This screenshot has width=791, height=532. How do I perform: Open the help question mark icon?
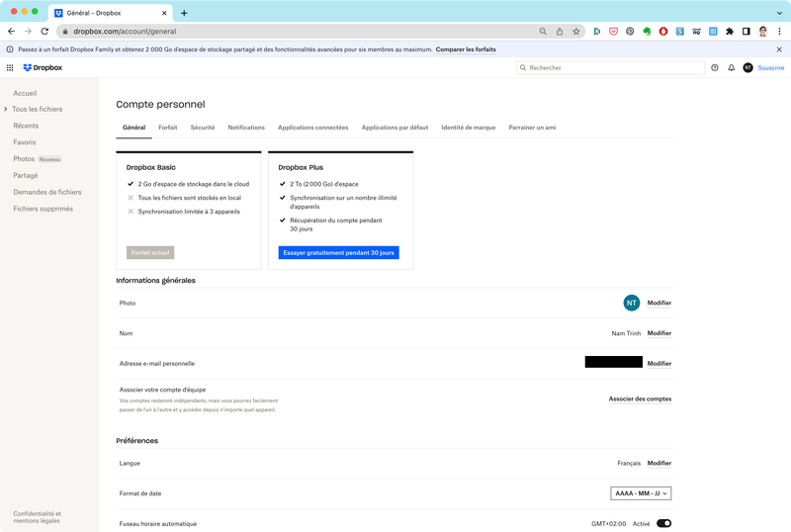point(715,68)
